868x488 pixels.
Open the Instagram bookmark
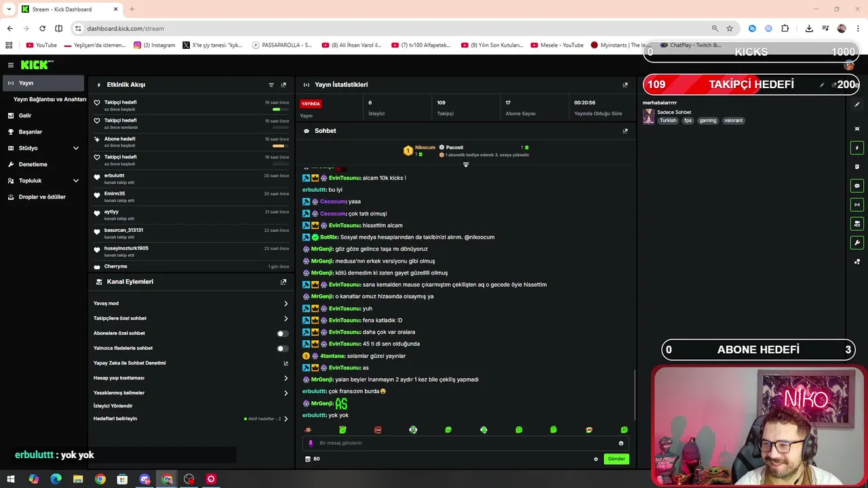[155, 45]
